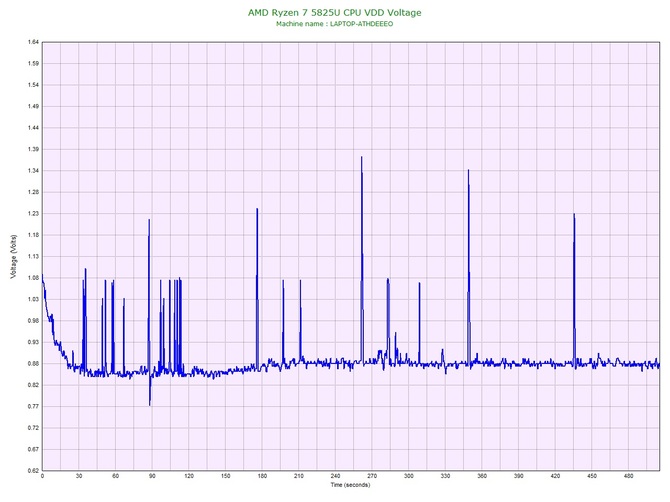Image resolution: width=670 pixels, height=502 pixels.
Task: Click the 1.44 y-axis tick label
Action: [33, 128]
